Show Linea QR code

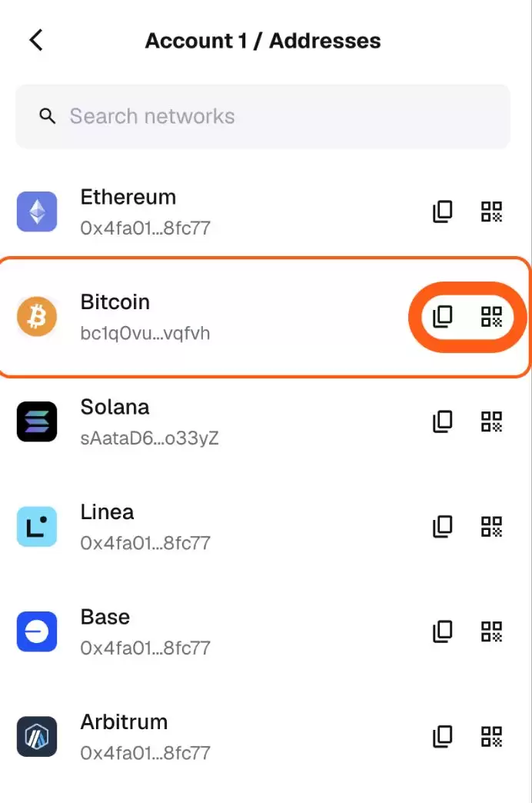tap(492, 526)
